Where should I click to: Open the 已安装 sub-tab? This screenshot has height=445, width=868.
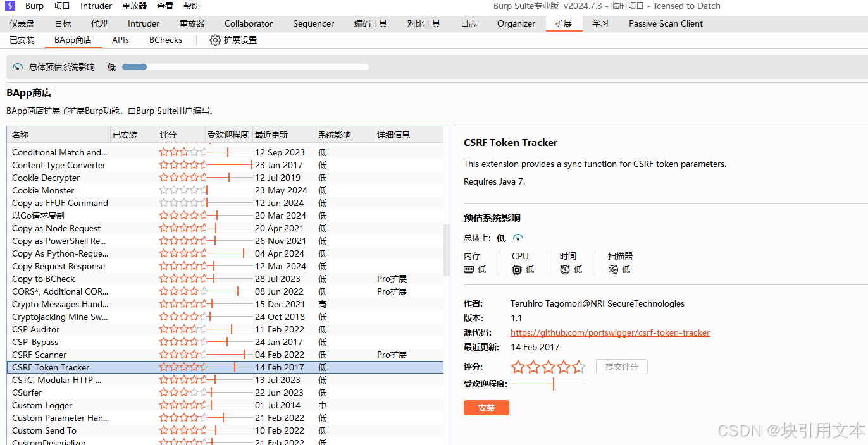click(x=22, y=40)
